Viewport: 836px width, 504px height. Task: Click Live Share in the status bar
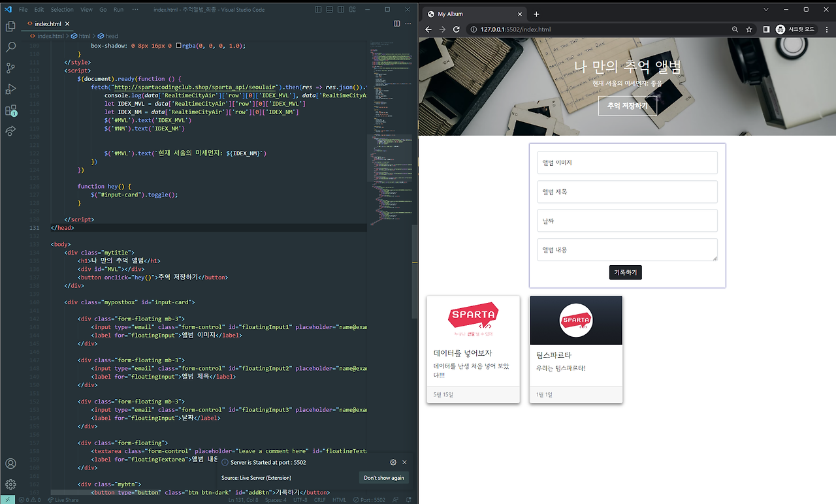(x=63, y=500)
